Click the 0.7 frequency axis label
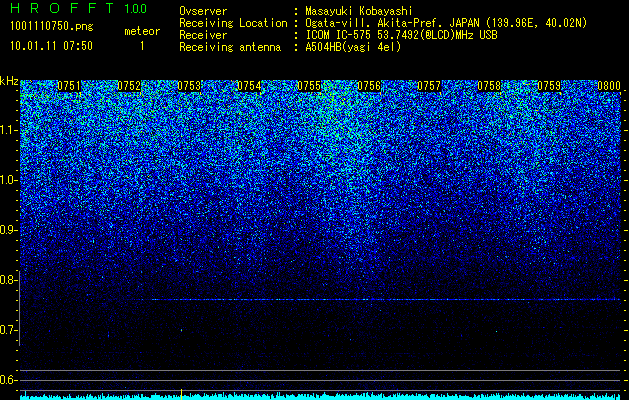Viewport: 629px width, 400px height. 8,330
